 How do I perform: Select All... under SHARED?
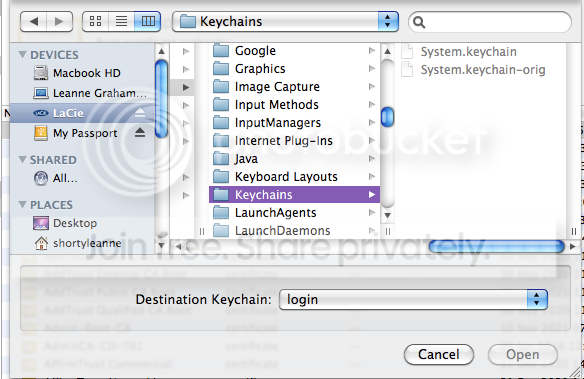click(x=82, y=178)
